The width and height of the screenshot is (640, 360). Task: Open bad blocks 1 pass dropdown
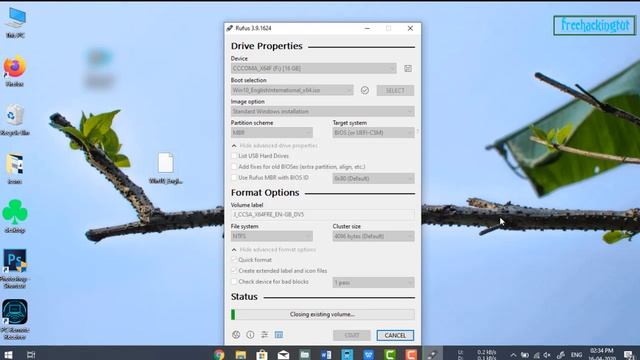(x=373, y=282)
